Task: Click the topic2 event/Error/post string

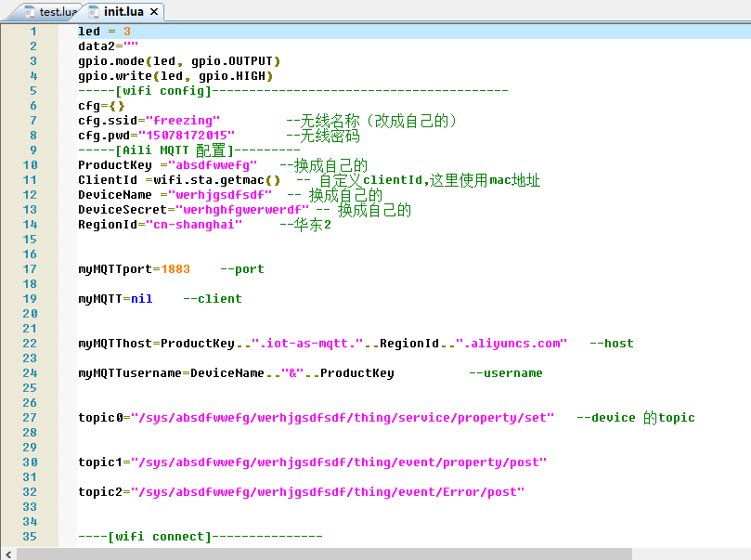Action: coord(328,492)
